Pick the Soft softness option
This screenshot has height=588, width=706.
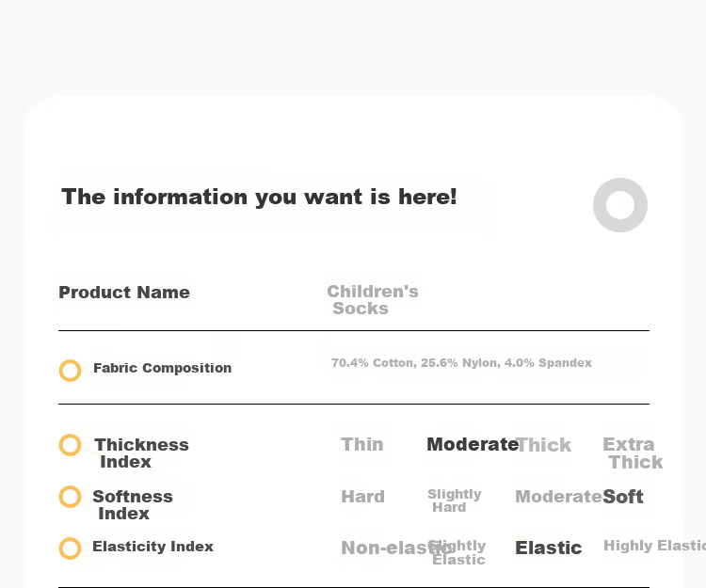pos(623,497)
